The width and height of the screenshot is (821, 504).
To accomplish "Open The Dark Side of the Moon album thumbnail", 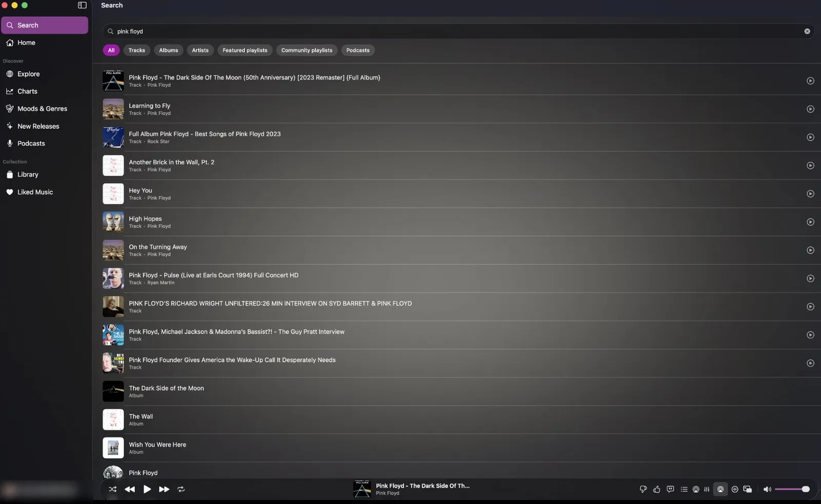I will pyautogui.click(x=113, y=391).
